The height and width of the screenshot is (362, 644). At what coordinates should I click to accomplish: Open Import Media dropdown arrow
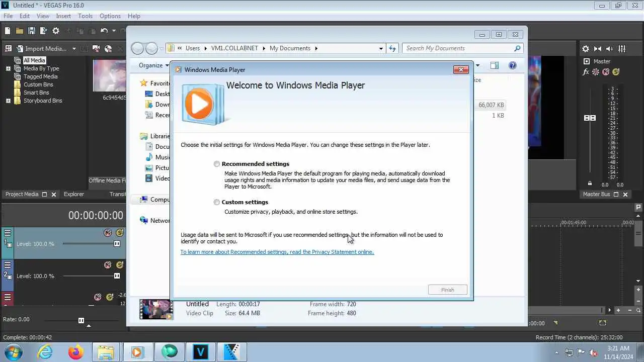[x=74, y=49]
